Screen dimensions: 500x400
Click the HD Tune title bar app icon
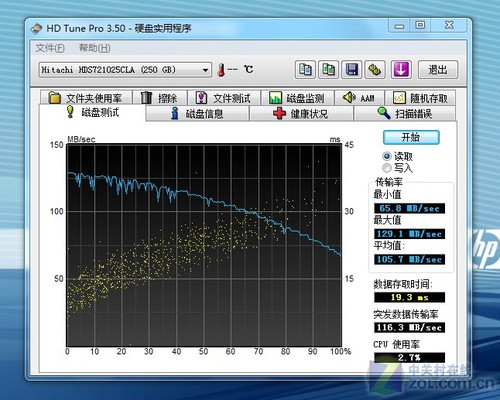pos(36,28)
